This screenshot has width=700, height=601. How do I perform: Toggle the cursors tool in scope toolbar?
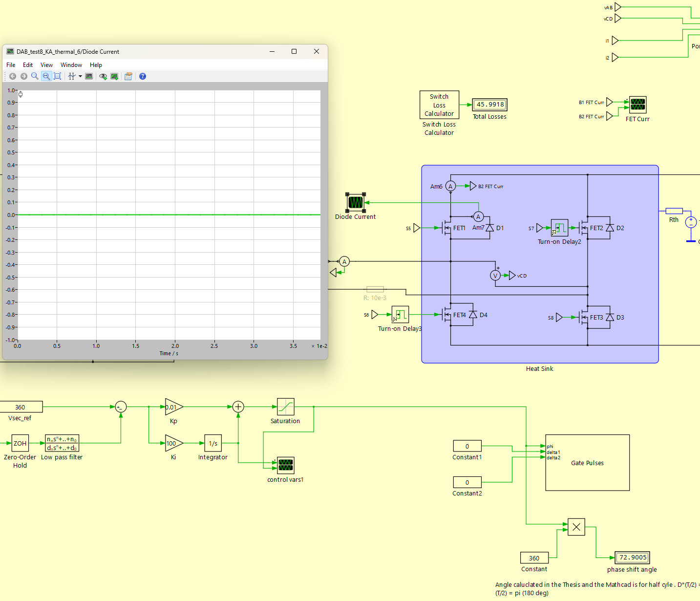tap(71, 76)
